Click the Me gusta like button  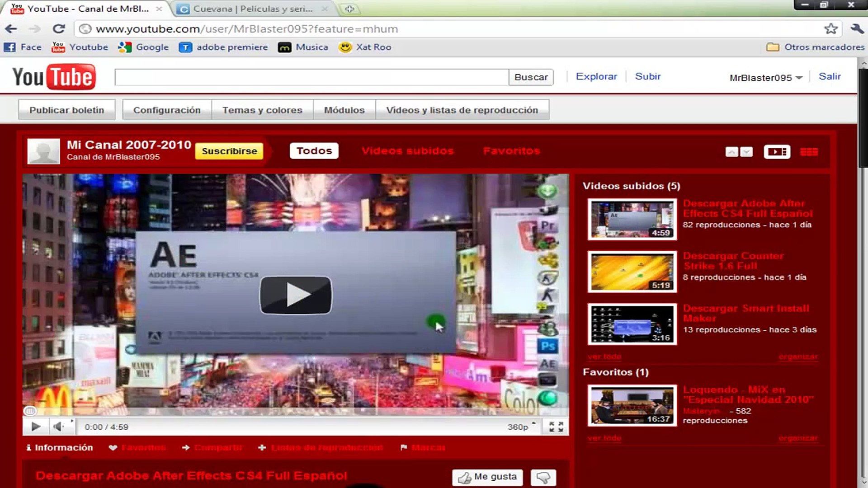click(x=487, y=477)
